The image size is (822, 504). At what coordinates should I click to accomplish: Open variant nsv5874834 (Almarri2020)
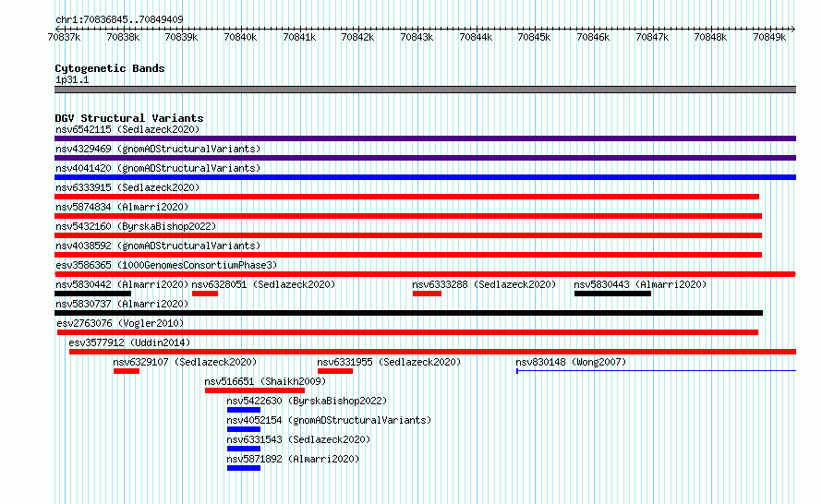point(122,207)
